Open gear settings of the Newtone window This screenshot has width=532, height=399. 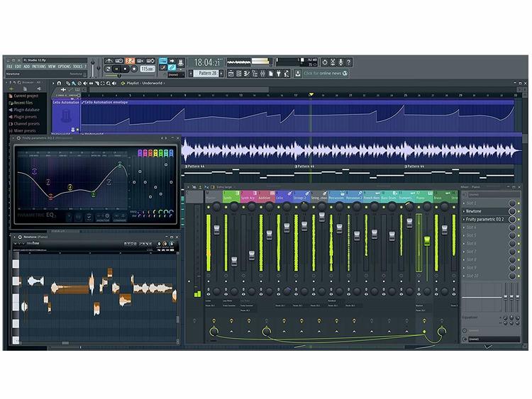20,237
